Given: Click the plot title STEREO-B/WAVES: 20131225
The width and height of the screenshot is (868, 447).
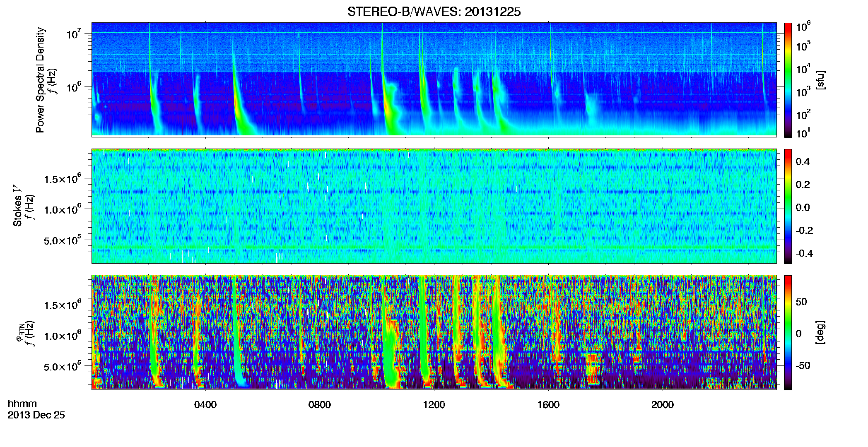Looking at the screenshot, I should pos(434,12).
